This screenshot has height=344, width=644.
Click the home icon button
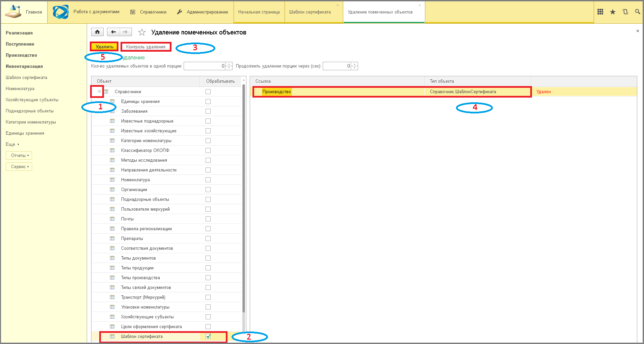(97, 32)
